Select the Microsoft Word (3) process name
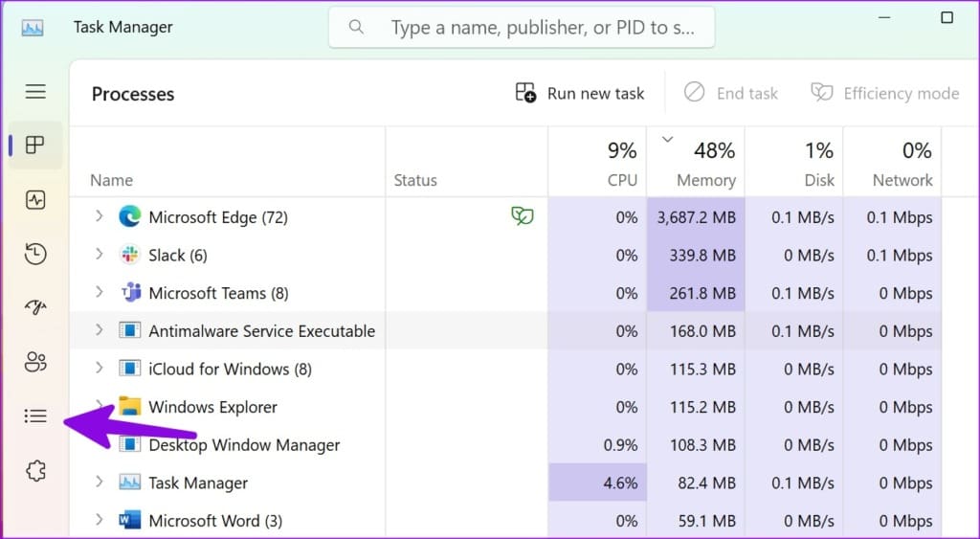This screenshot has width=980, height=539. [x=215, y=521]
